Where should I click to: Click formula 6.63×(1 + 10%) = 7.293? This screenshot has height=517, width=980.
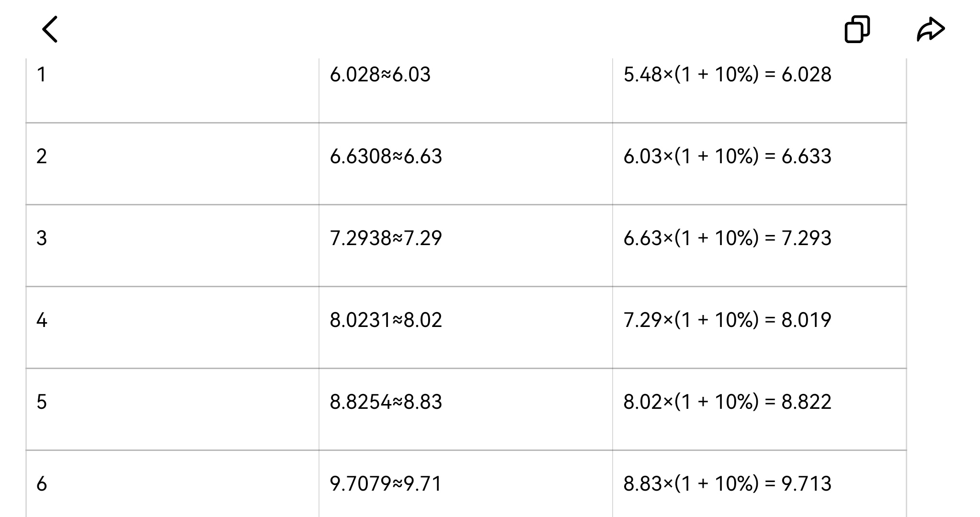(727, 238)
